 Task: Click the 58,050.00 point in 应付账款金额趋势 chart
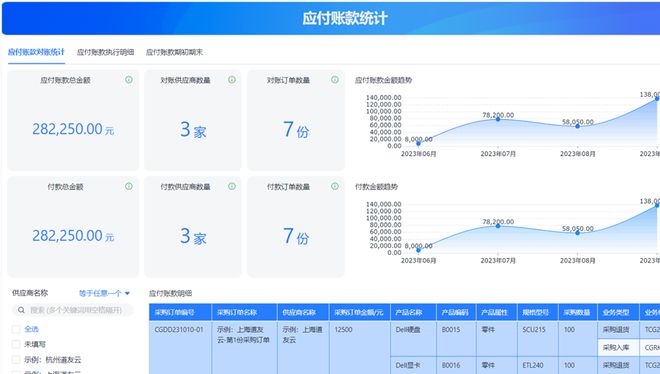tap(578, 126)
